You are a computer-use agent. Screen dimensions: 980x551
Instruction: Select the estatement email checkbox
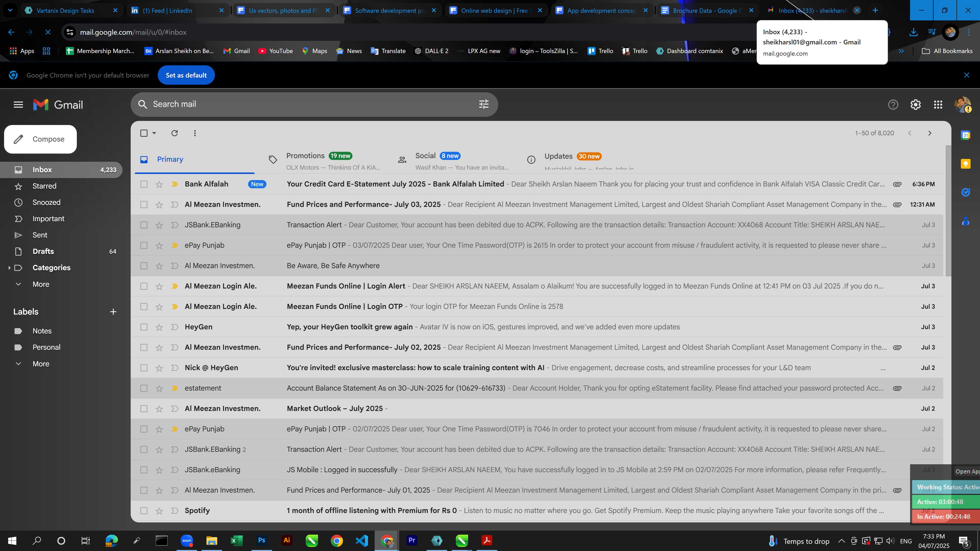tap(144, 388)
